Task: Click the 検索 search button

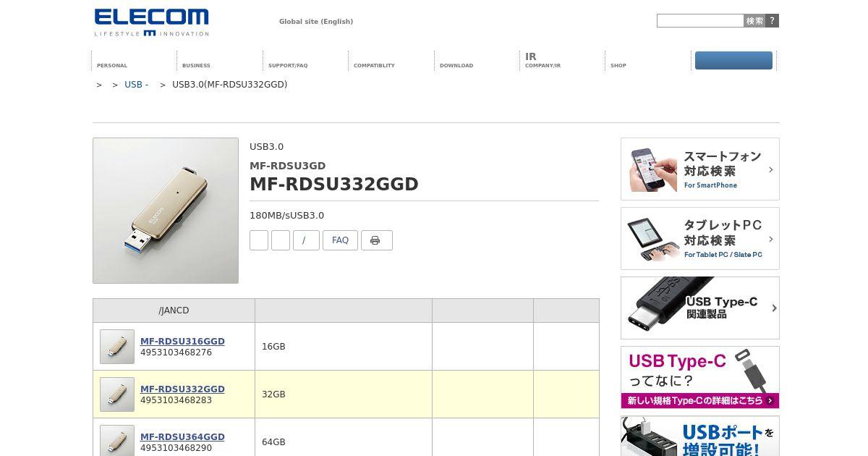Action: coord(754,21)
